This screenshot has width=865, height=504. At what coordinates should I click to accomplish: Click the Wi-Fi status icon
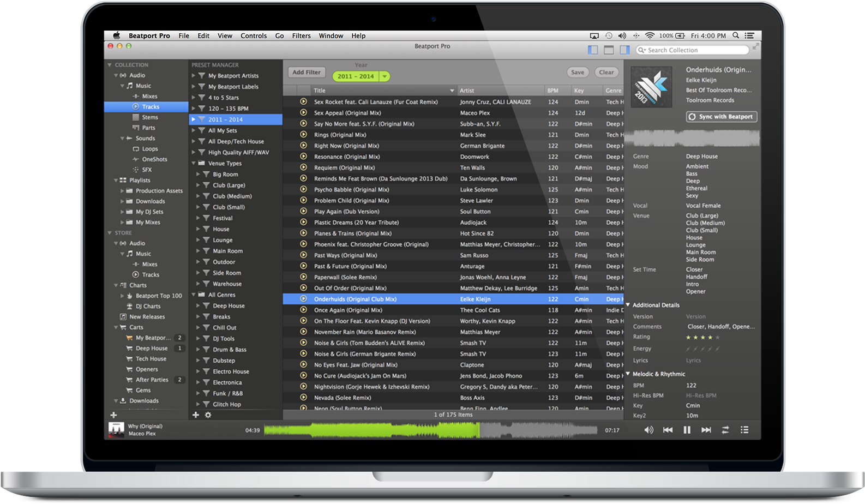pos(650,35)
